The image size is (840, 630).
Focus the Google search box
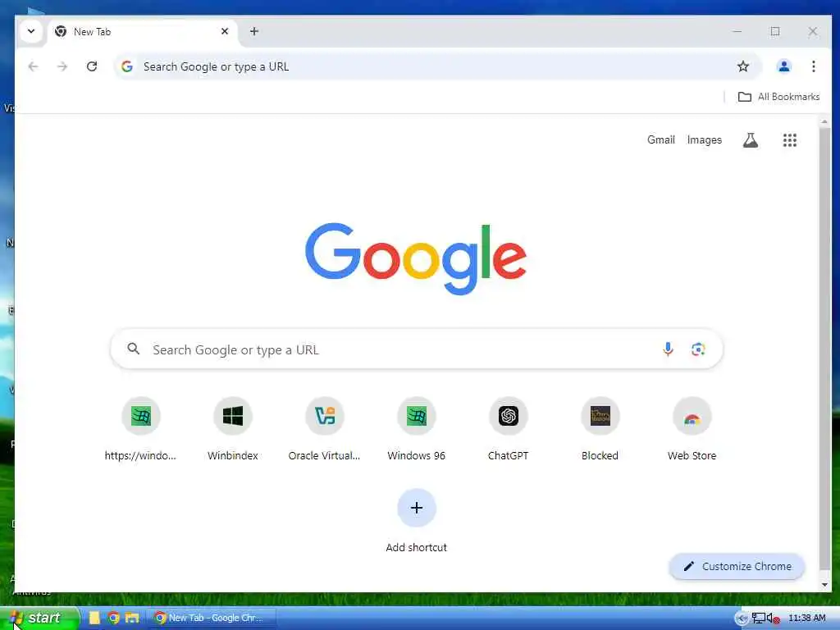click(x=416, y=349)
